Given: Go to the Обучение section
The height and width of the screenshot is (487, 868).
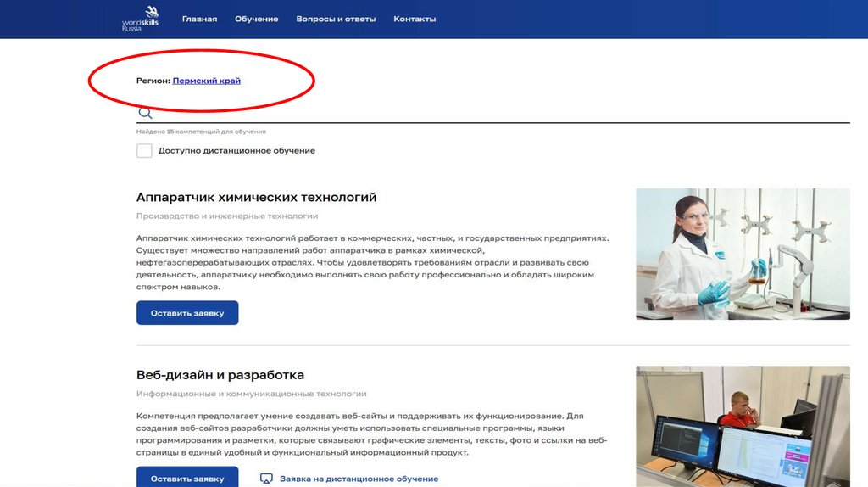Looking at the screenshot, I should coord(256,19).
